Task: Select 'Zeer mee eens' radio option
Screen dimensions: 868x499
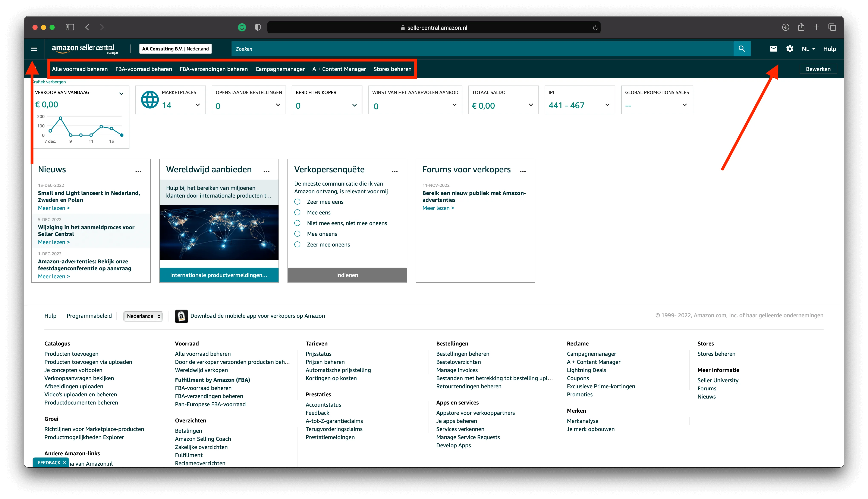Action: pos(298,202)
